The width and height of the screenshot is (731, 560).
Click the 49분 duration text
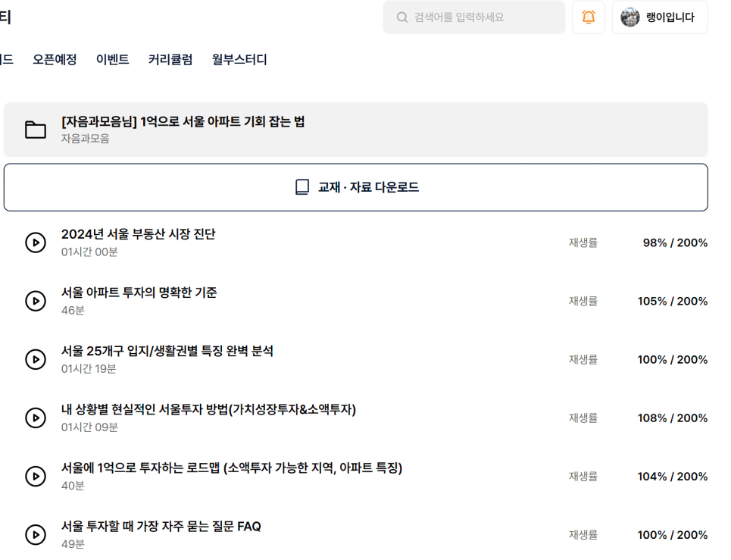73,544
